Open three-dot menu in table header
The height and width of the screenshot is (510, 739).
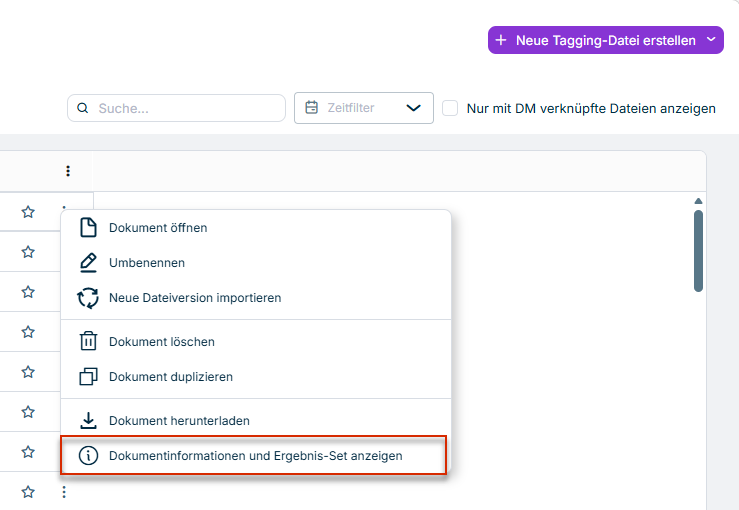coord(68,171)
